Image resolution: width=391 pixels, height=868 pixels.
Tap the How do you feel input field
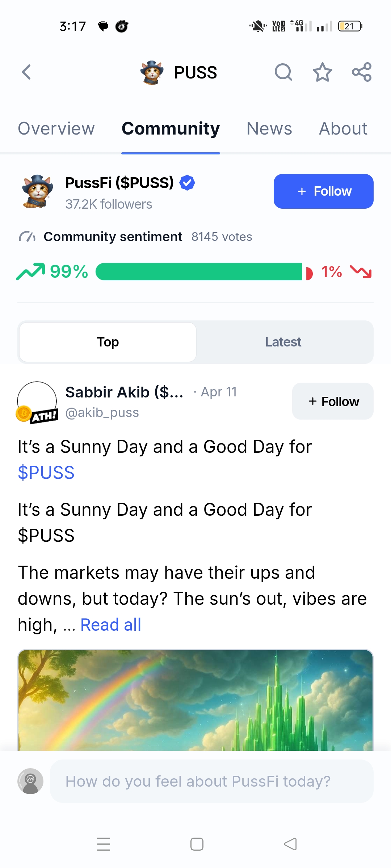(211, 781)
